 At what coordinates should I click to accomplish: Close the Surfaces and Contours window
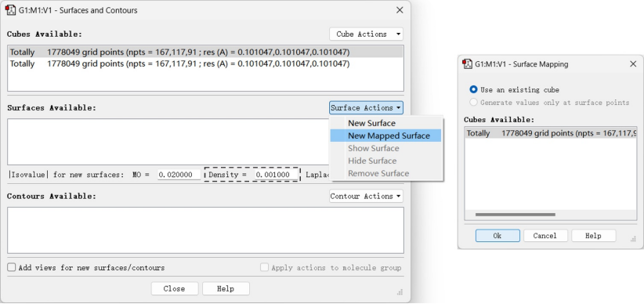[400, 10]
